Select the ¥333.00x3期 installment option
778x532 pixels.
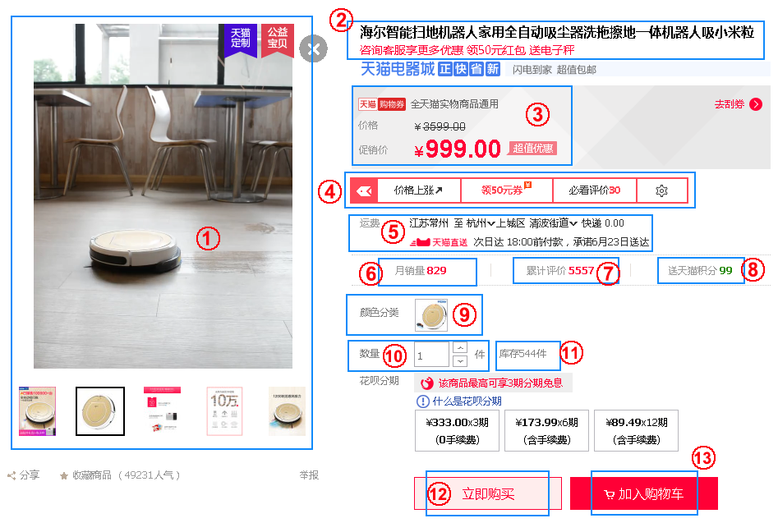[457, 430]
